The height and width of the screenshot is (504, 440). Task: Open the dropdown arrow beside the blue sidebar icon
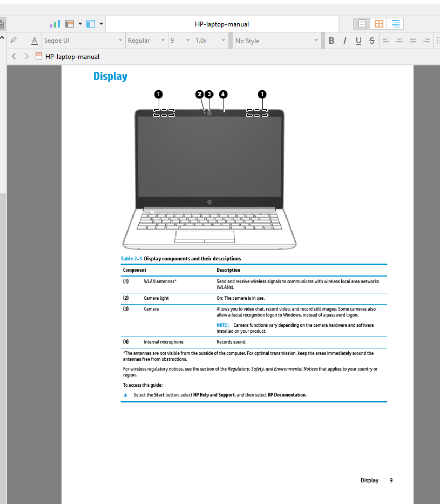(x=101, y=24)
